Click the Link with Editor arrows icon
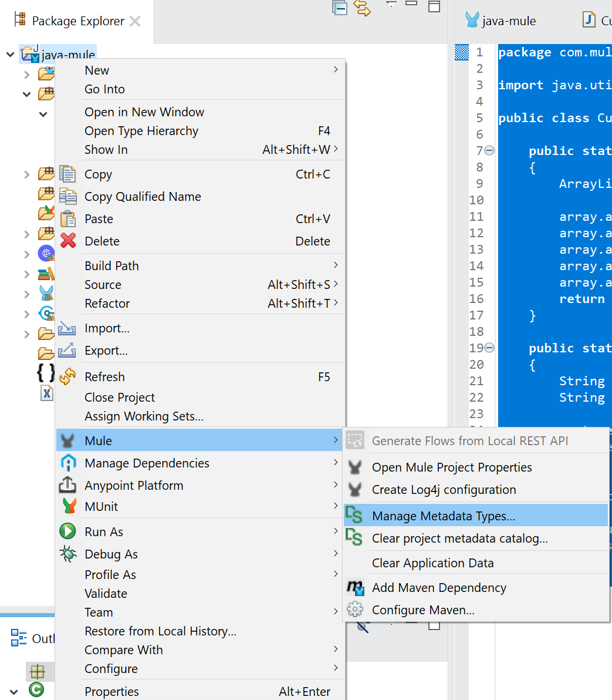The image size is (612, 700). click(x=363, y=8)
